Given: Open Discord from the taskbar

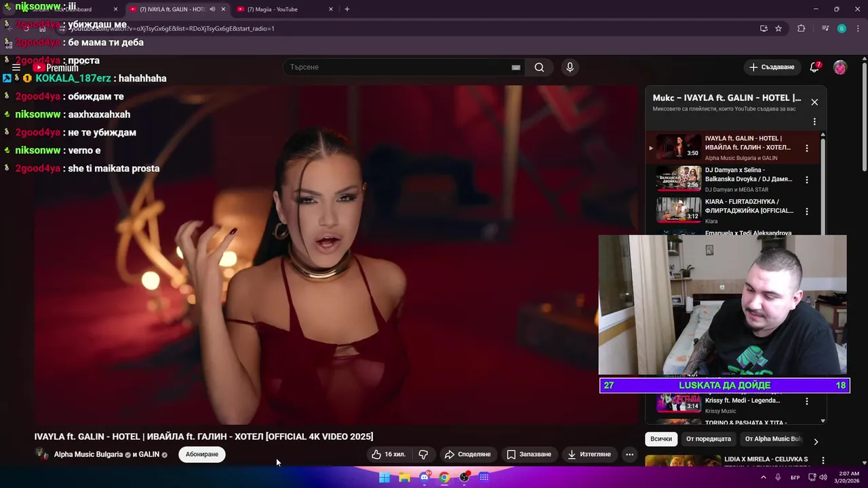Looking at the screenshot, I should point(425,477).
